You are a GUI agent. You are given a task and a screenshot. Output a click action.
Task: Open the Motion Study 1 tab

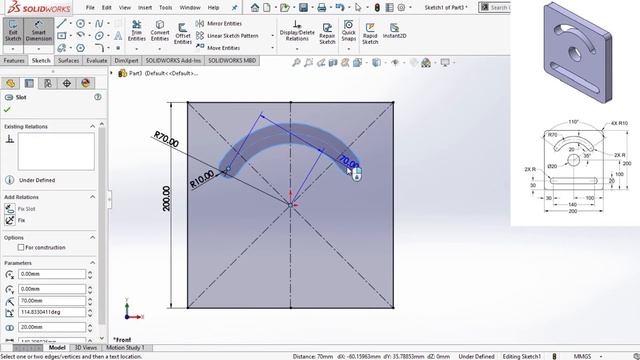125,348
